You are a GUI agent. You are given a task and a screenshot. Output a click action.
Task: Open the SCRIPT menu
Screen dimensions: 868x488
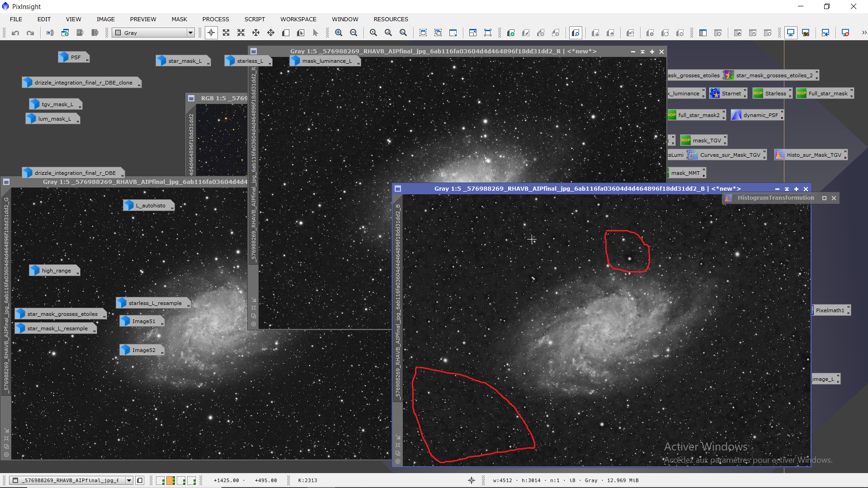255,19
